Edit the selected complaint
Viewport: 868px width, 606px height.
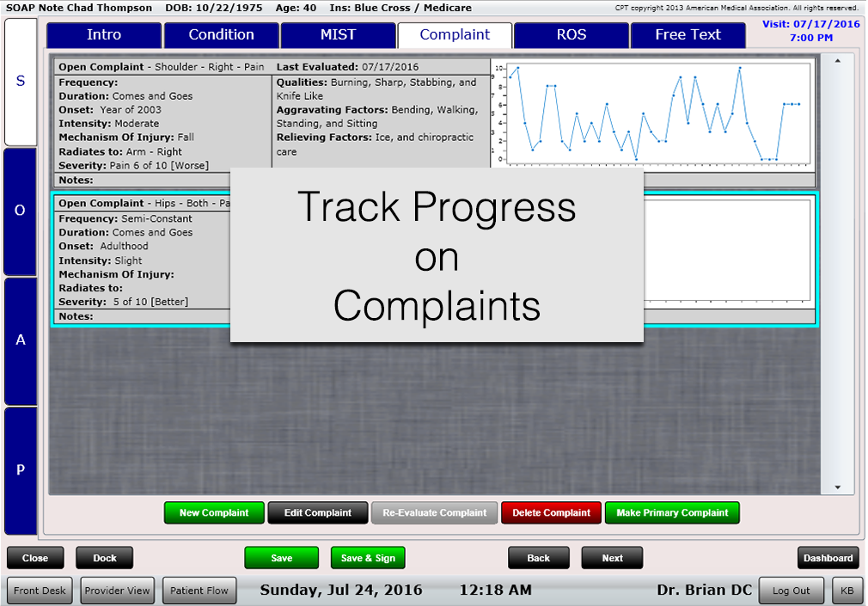(317, 513)
